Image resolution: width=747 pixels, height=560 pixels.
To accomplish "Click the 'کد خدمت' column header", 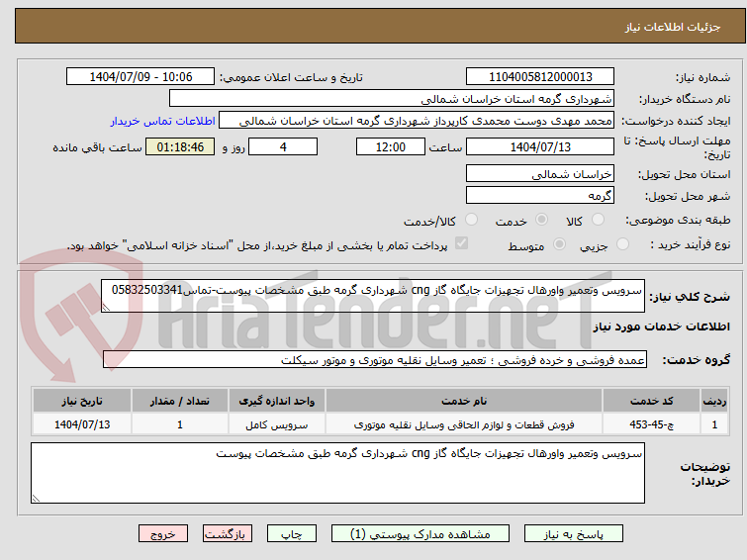I will pyautogui.click(x=651, y=401).
